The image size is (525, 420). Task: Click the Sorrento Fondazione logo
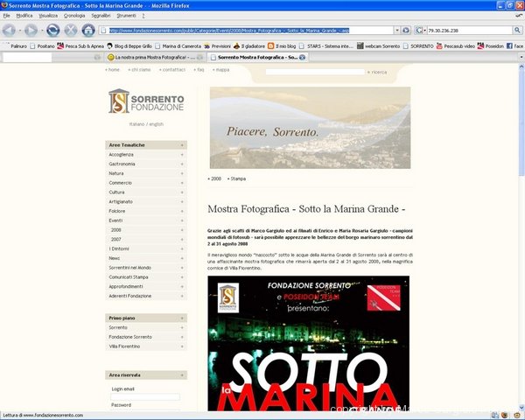pyautogui.click(x=146, y=101)
